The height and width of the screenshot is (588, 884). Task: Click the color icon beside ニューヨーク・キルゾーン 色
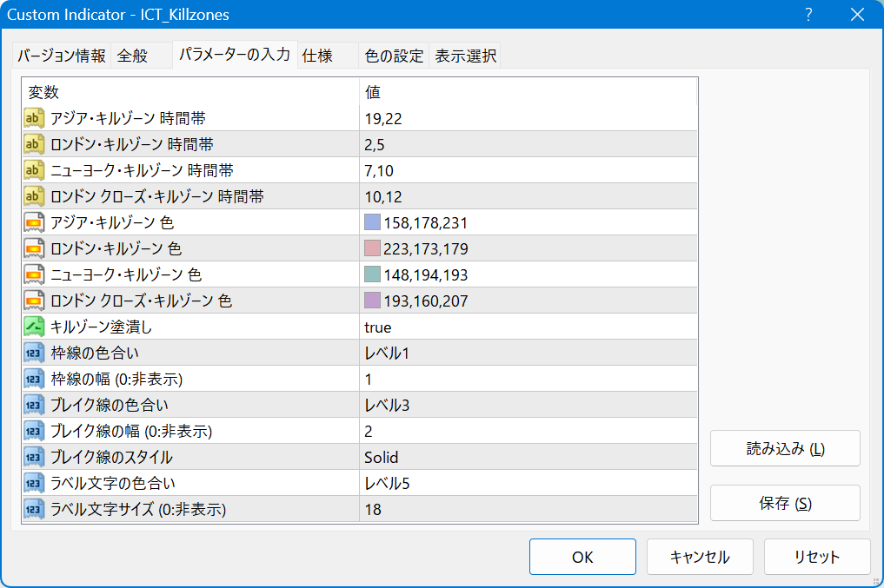[34, 274]
